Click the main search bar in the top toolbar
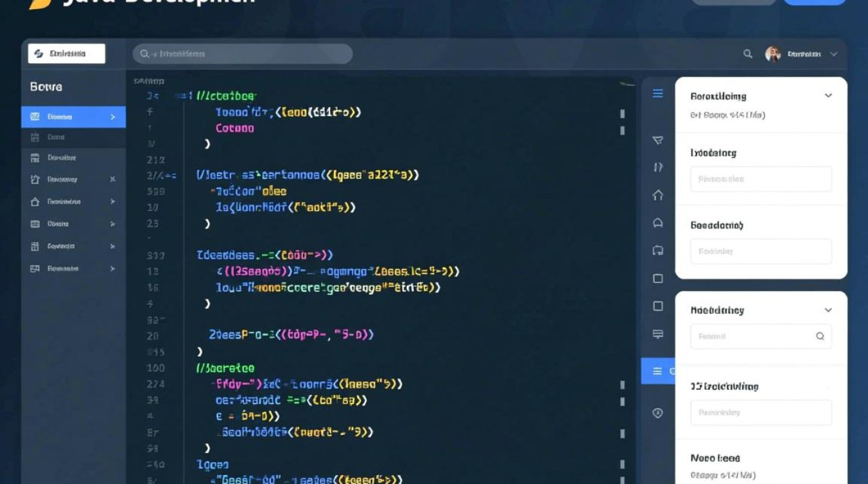The height and width of the screenshot is (484, 868). [243, 54]
